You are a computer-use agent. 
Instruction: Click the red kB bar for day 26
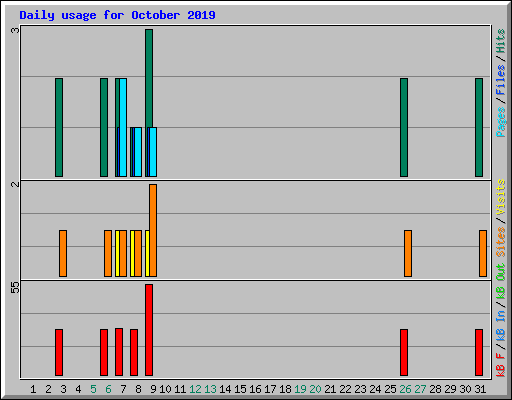point(404,352)
